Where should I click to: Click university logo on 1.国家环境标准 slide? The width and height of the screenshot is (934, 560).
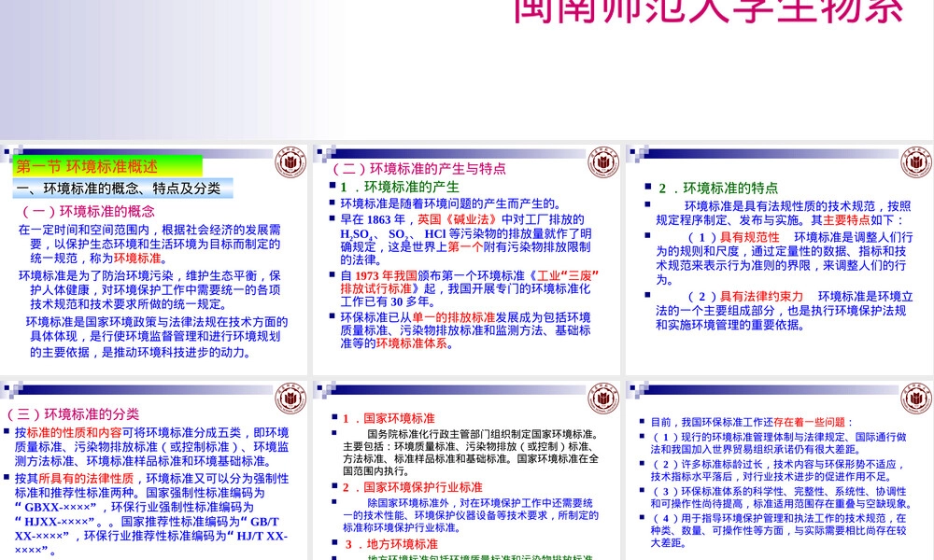(602, 399)
